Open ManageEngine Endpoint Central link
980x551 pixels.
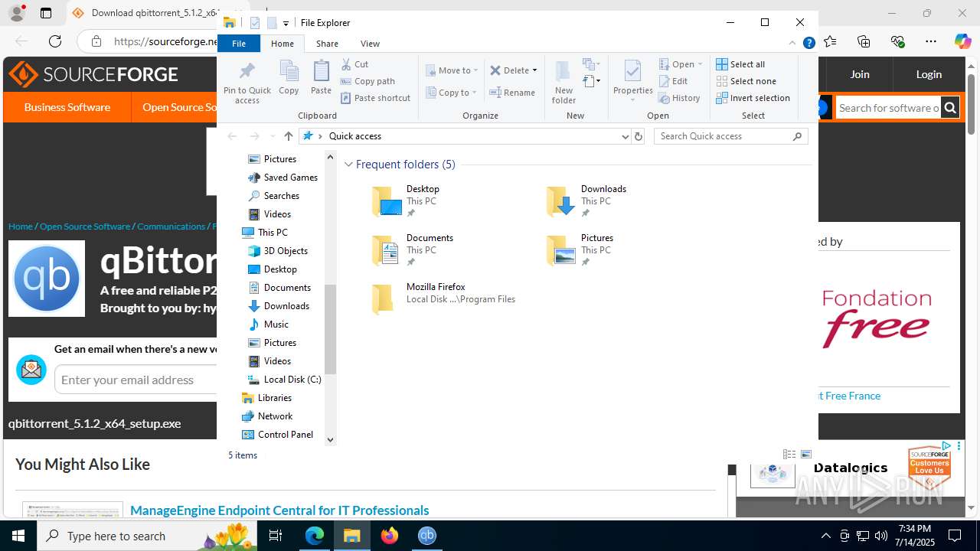coord(279,510)
